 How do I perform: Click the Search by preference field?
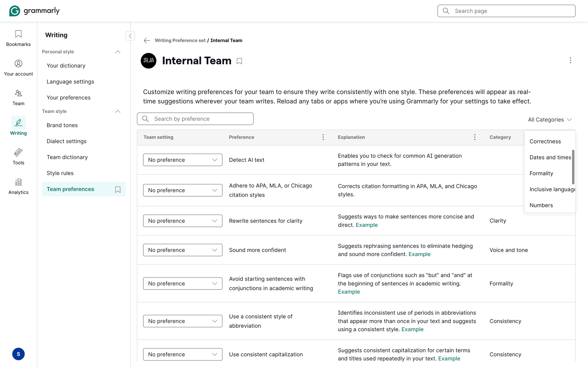(195, 119)
